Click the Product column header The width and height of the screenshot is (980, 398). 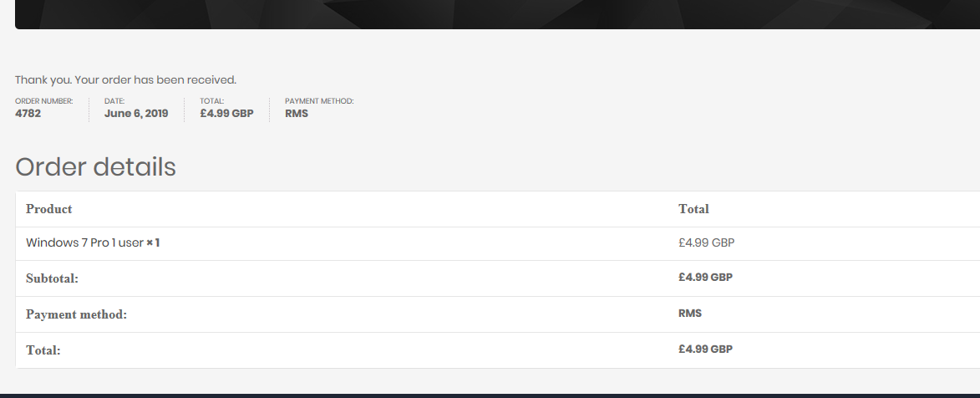(49, 209)
